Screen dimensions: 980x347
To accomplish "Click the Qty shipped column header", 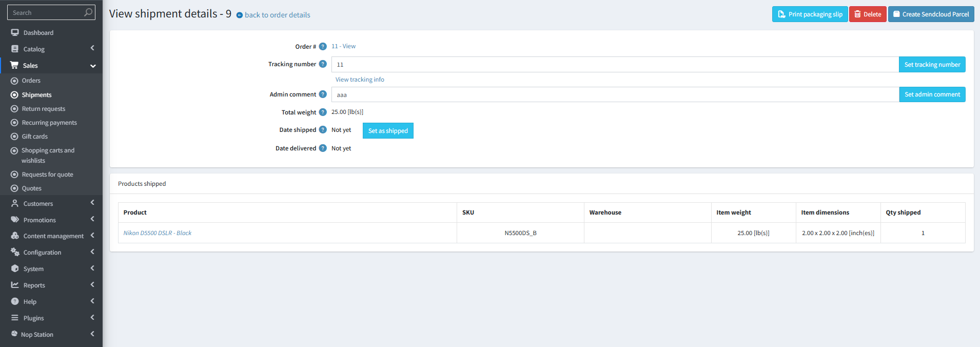I will point(923,213).
